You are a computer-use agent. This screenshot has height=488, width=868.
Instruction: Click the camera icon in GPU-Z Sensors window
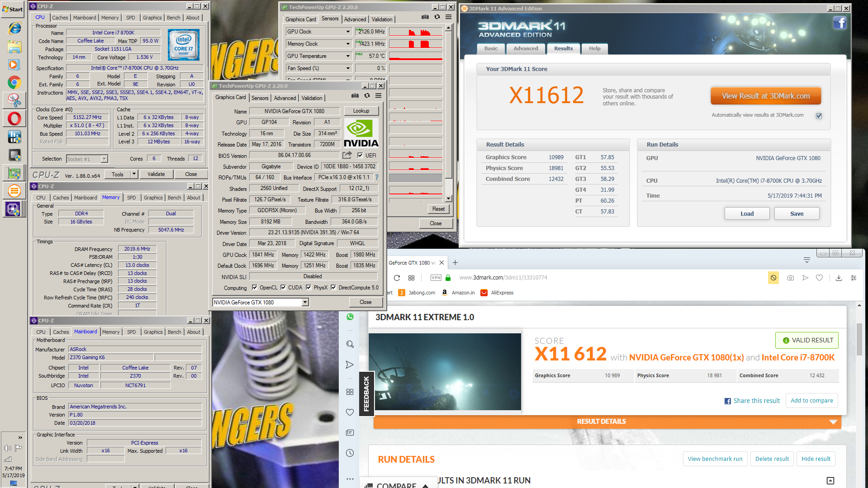tap(425, 17)
